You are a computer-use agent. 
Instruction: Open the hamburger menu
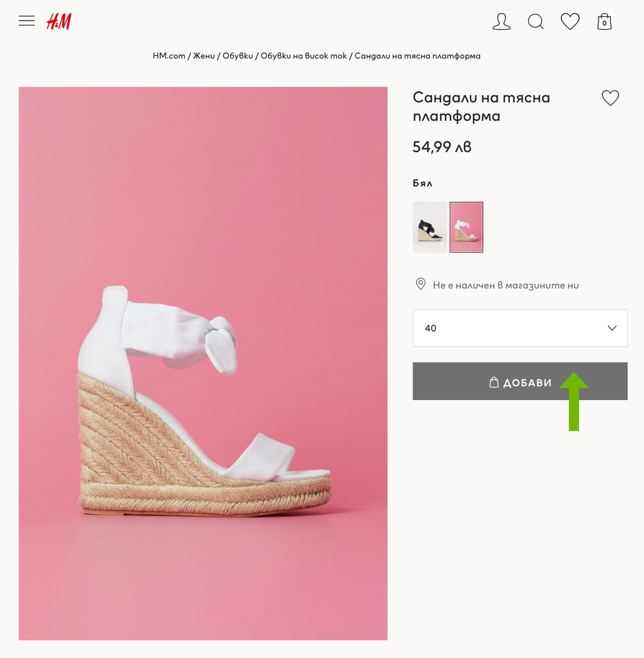[x=26, y=21]
